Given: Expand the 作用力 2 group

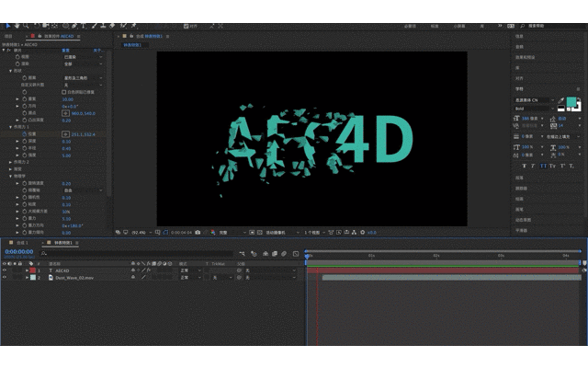Looking at the screenshot, I should (x=10, y=162).
